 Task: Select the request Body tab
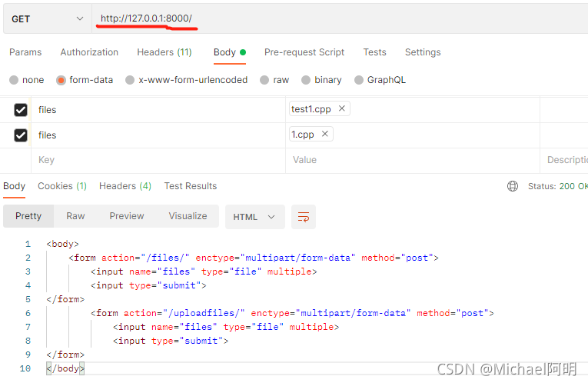230,52
